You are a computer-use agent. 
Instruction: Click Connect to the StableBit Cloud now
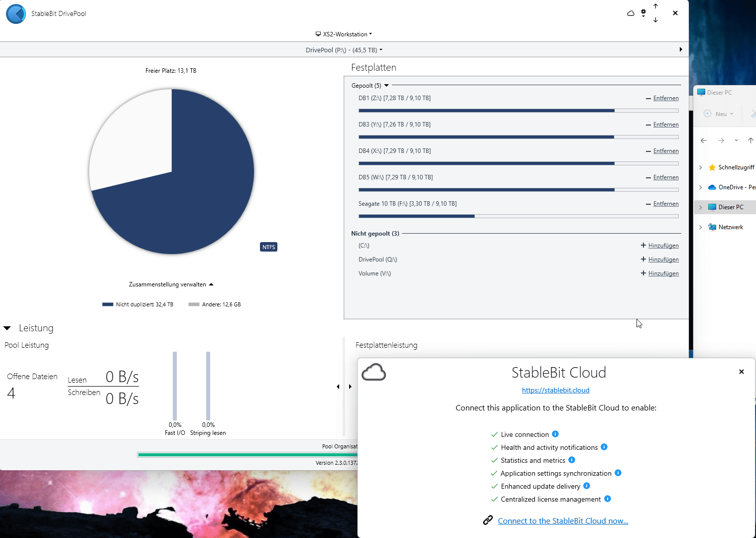[563, 521]
